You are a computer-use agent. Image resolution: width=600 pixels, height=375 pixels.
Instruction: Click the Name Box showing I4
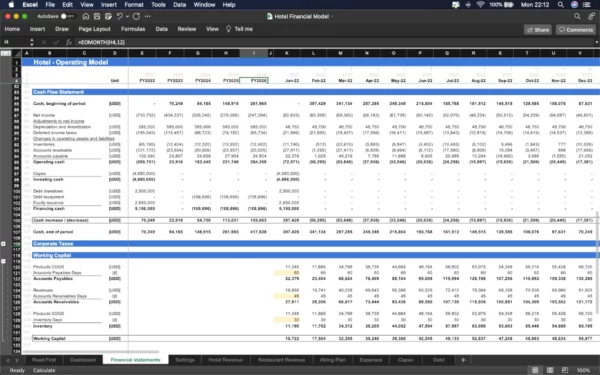(14, 42)
